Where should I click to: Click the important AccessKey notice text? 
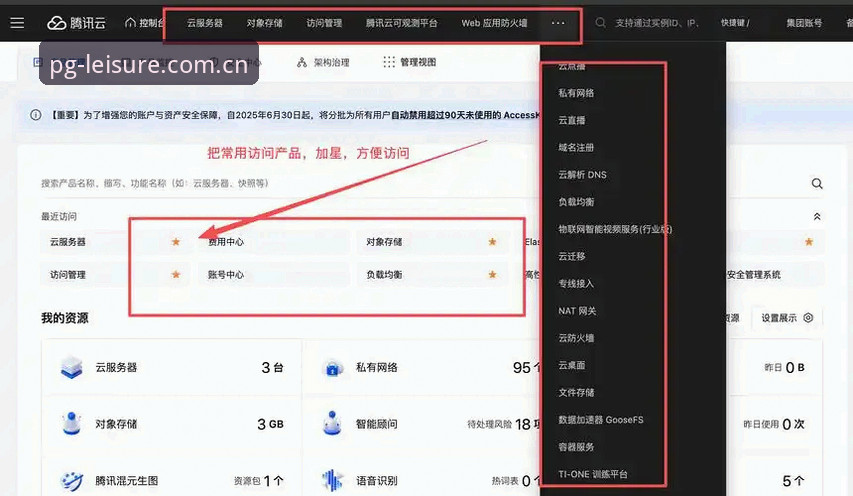click(294, 115)
